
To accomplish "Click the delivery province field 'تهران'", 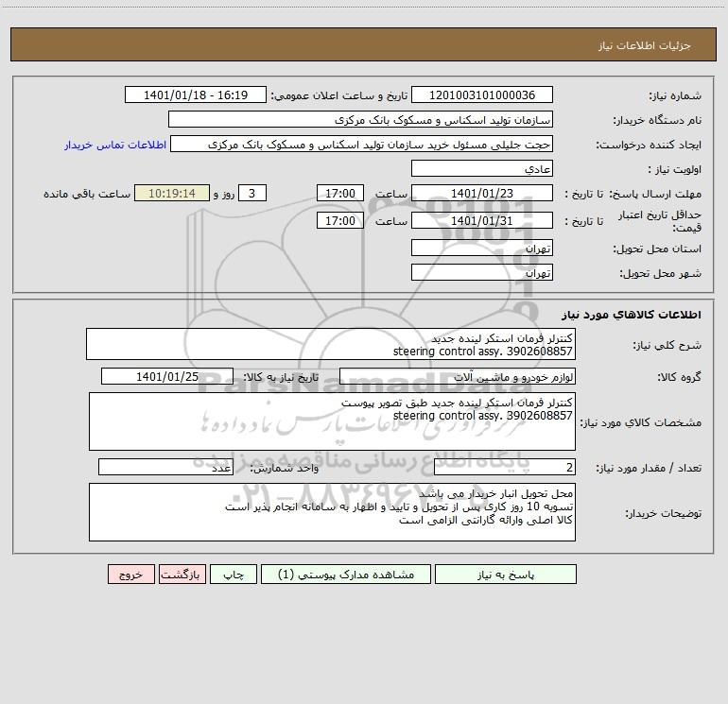I will (482, 248).
